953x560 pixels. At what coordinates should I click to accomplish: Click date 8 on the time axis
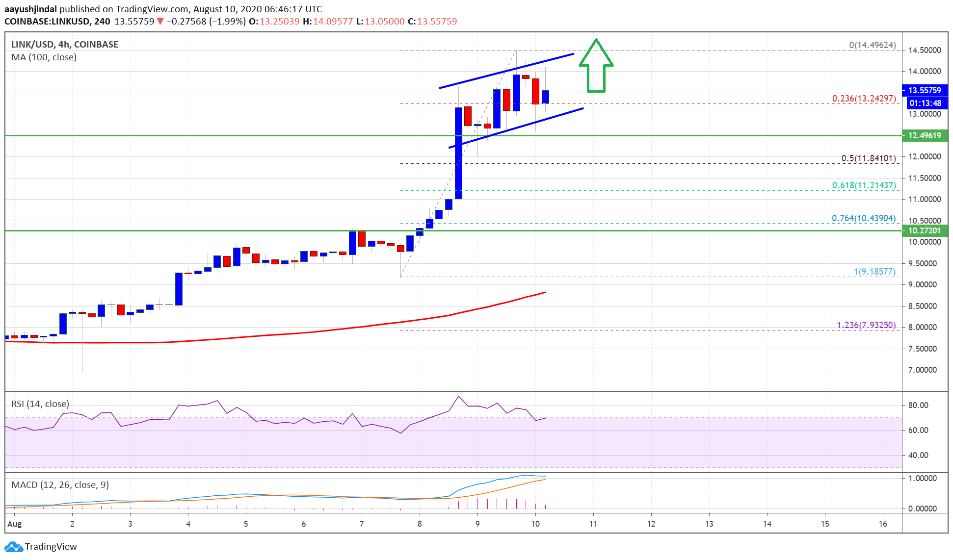click(x=420, y=524)
